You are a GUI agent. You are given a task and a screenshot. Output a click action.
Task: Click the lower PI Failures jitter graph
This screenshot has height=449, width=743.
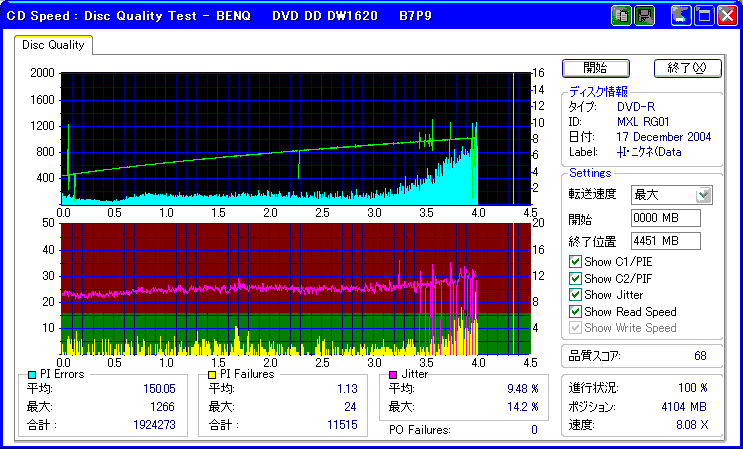click(x=296, y=289)
